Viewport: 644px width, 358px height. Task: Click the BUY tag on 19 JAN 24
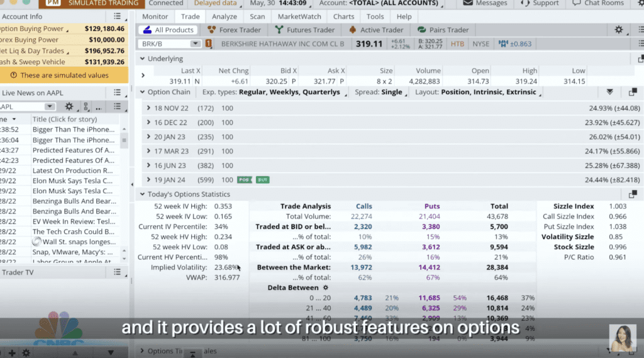(262, 179)
